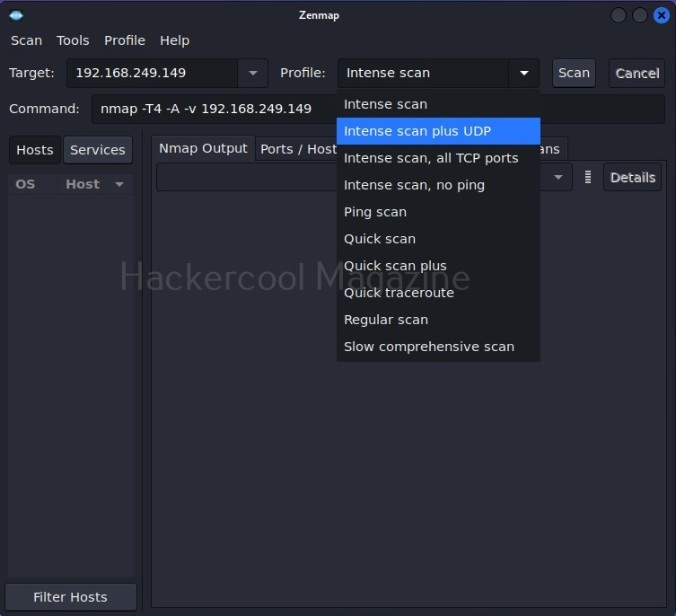Image resolution: width=676 pixels, height=616 pixels.
Task: Click the maximize window button
Action: pyautogui.click(x=639, y=15)
